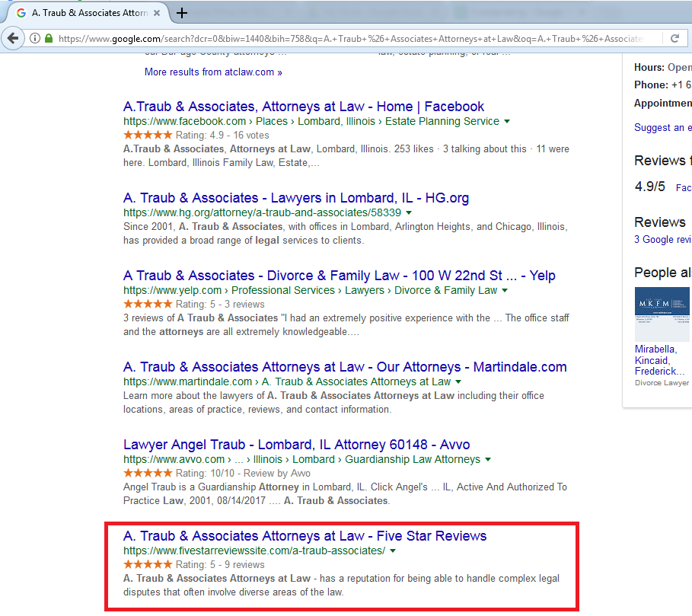Click the Avvo 'Rating: 10/10 - Review by Avvo' text

pyautogui.click(x=243, y=473)
